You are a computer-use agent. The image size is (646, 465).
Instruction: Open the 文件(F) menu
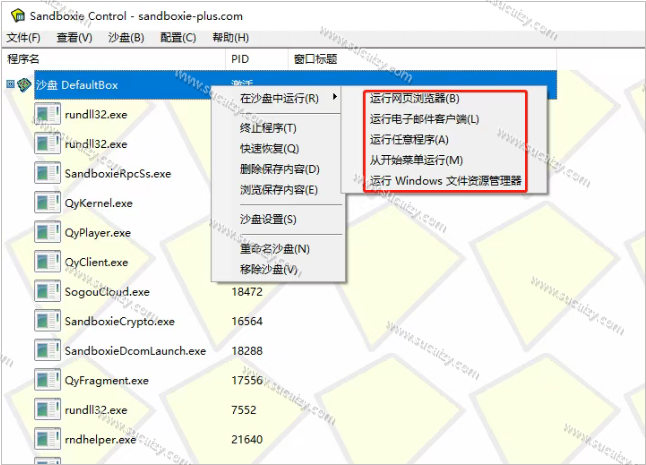(x=23, y=37)
